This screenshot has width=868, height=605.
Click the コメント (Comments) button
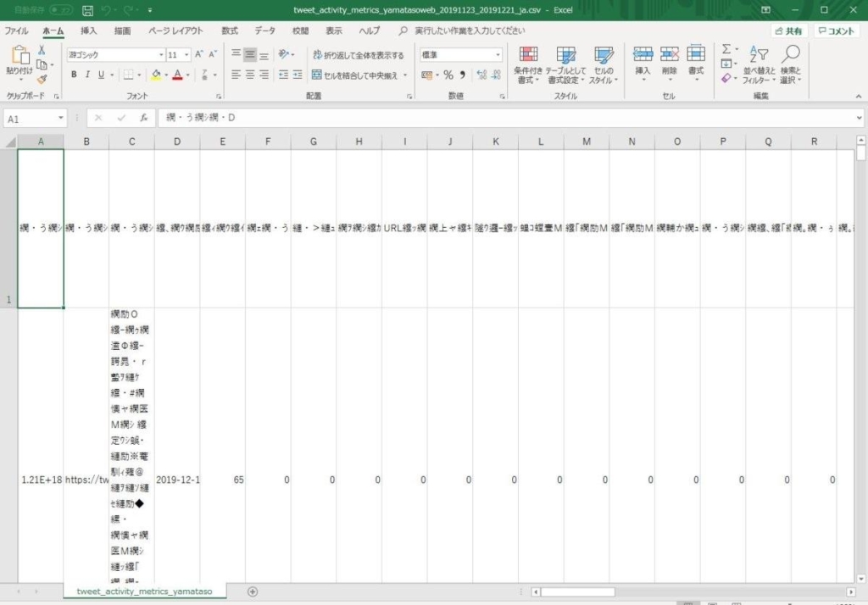point(835,29)
